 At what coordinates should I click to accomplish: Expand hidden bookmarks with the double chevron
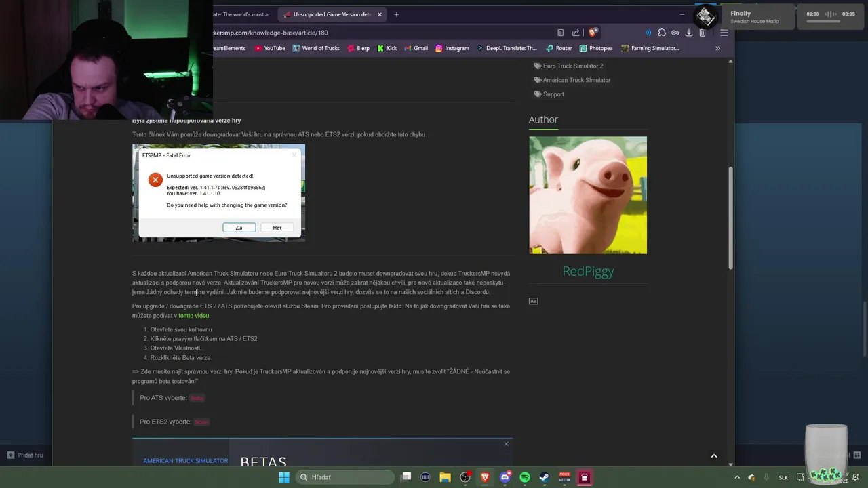click(x=717, y=48)
